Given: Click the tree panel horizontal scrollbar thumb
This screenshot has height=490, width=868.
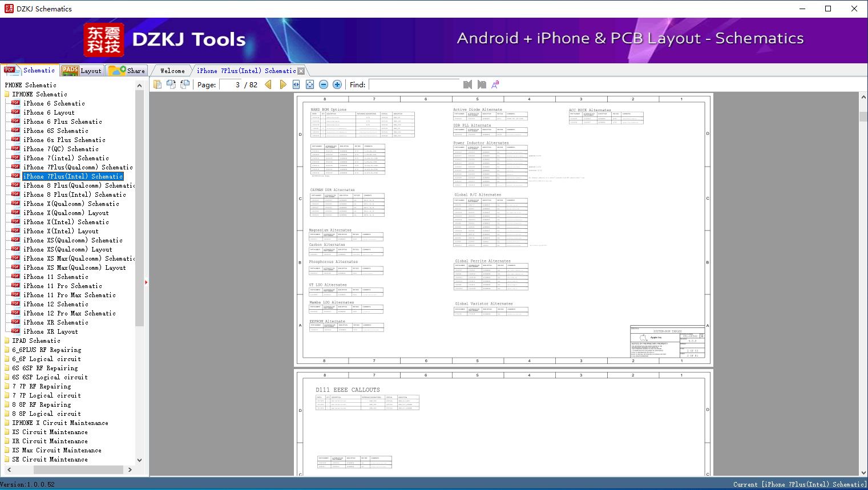Looking at the screenshot, I should click(x=78, y=469).
